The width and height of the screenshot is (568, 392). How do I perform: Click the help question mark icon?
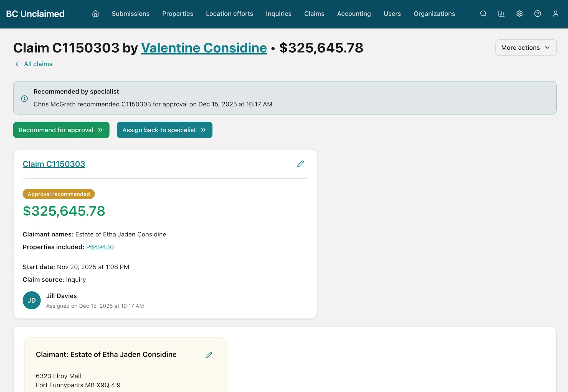point(537,14)
